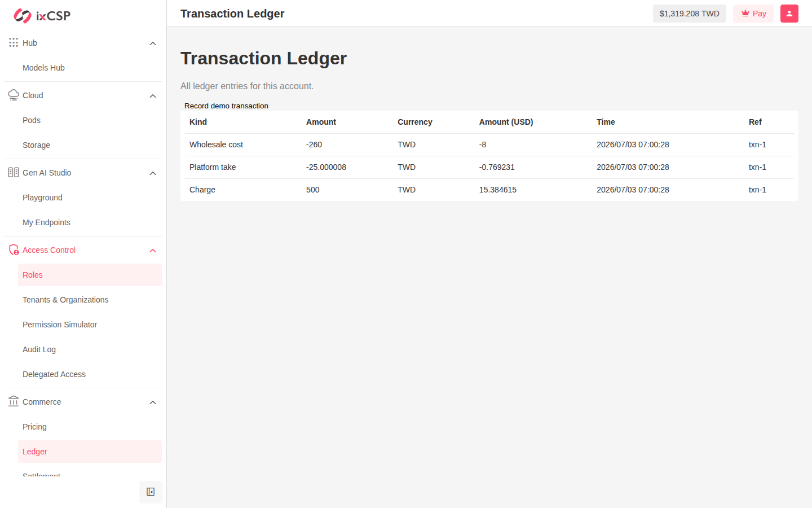
Task: Click the Access Control shield icon
Action: pyautogui.click(x=14, y=249)
